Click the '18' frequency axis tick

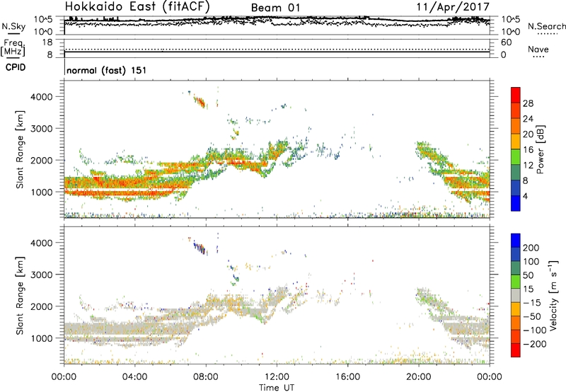pyautogui.click(x=47, y=42)
